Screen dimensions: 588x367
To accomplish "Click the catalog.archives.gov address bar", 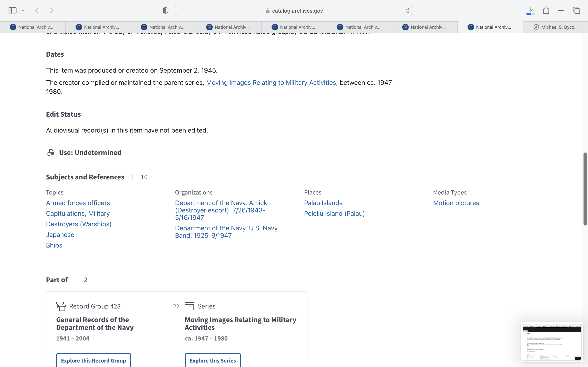I will coord(294,11).
